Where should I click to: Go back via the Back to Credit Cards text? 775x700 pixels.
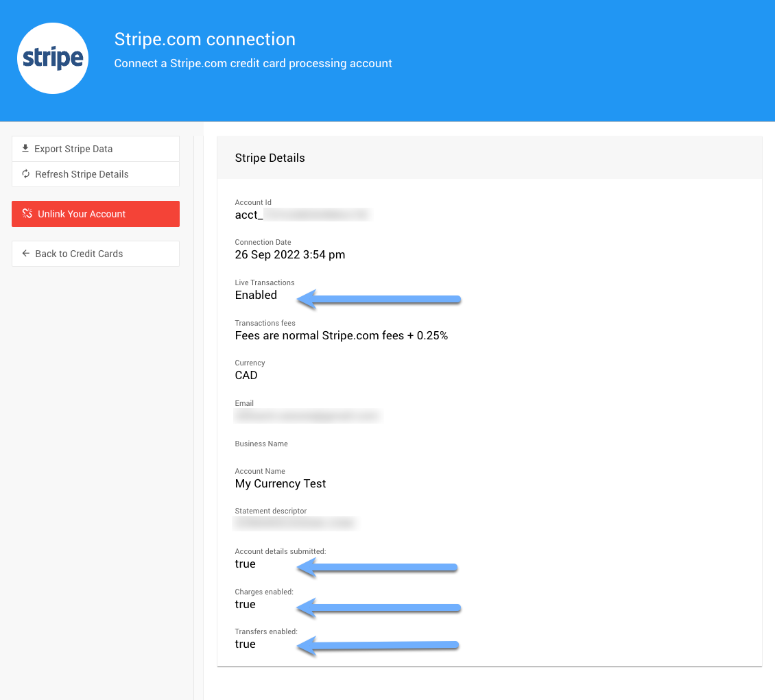tap(79, 254)
